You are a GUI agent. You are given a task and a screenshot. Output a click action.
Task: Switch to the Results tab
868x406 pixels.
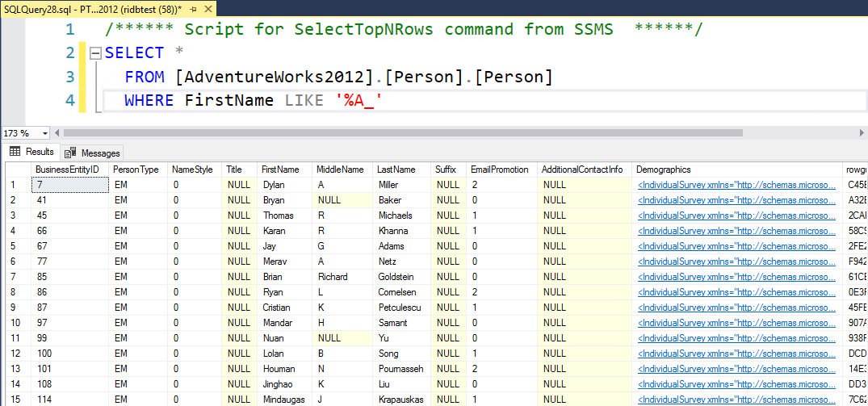click(x=32, y=152)
